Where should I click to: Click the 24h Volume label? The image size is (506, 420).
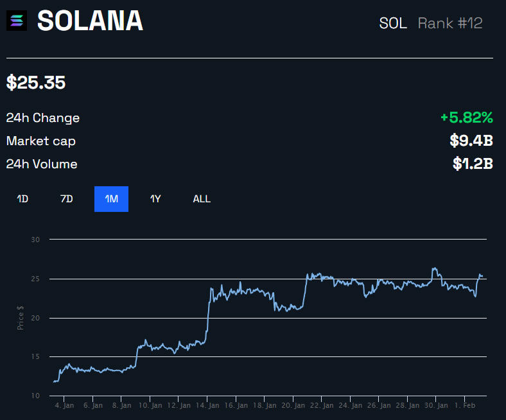click(x=42, y=164)
